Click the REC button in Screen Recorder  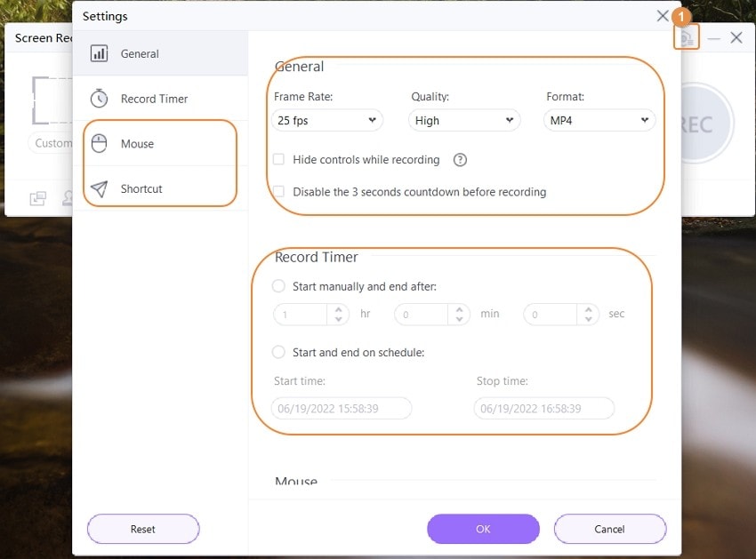point(706,124)
